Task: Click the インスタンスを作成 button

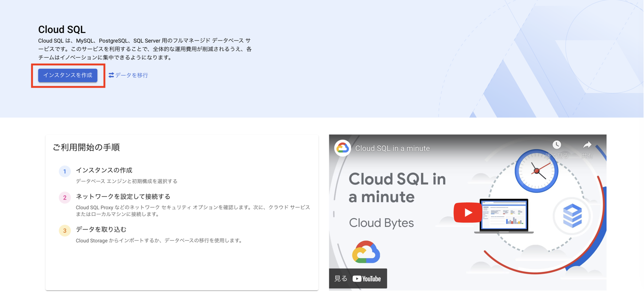Action: [x=68, y=75]
